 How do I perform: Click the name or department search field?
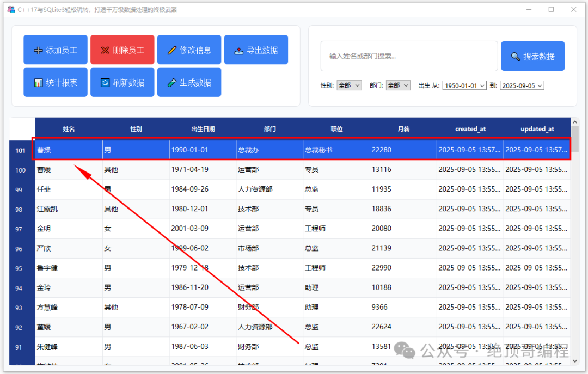[409, 56]
